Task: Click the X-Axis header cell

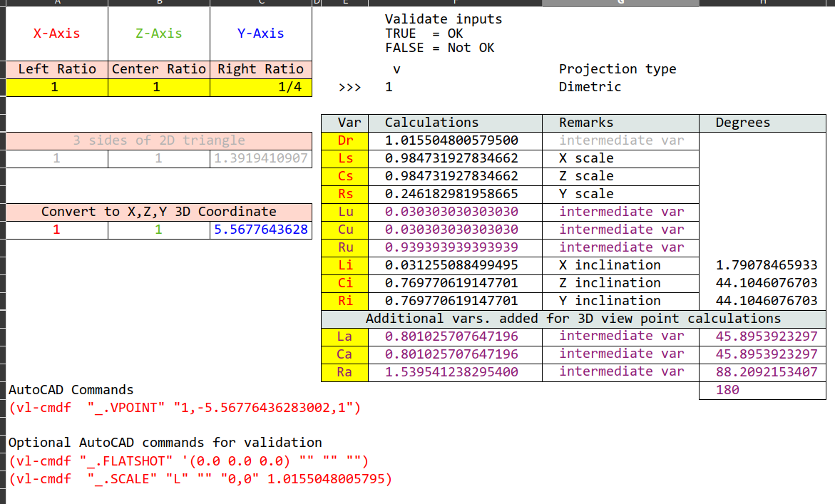Action: [x=57, y=34]
